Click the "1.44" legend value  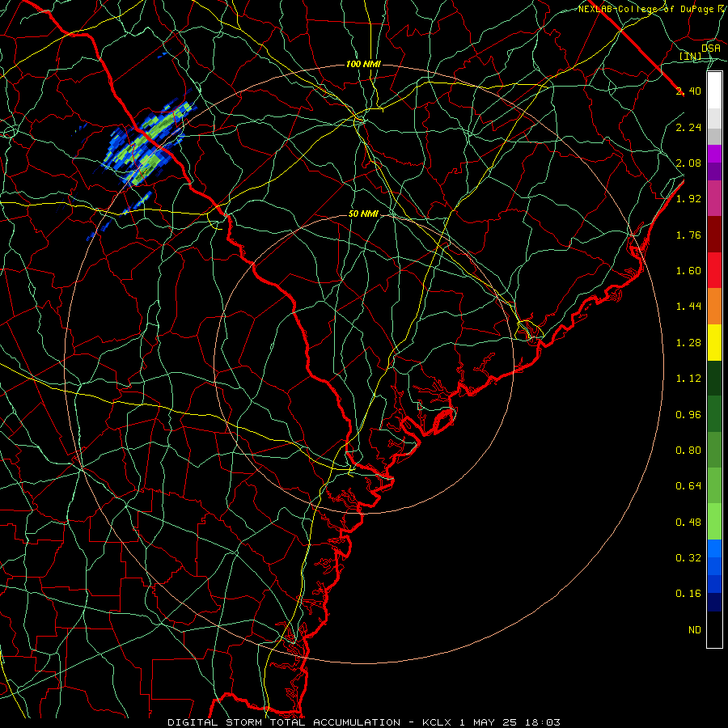[688, 307]
